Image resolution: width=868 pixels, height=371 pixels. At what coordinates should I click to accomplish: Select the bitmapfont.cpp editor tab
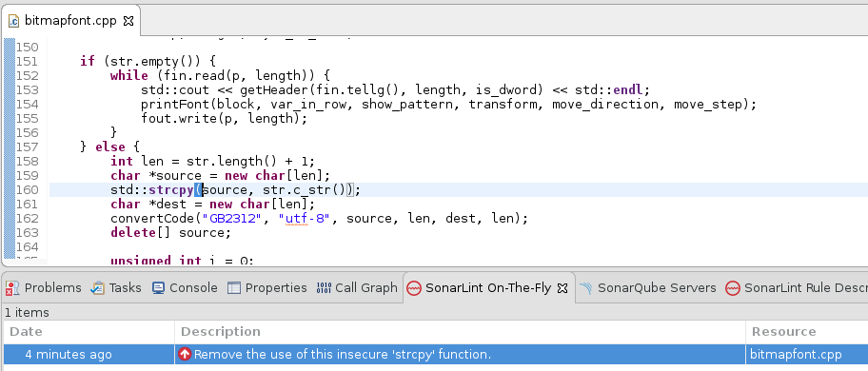click(70, 21)
